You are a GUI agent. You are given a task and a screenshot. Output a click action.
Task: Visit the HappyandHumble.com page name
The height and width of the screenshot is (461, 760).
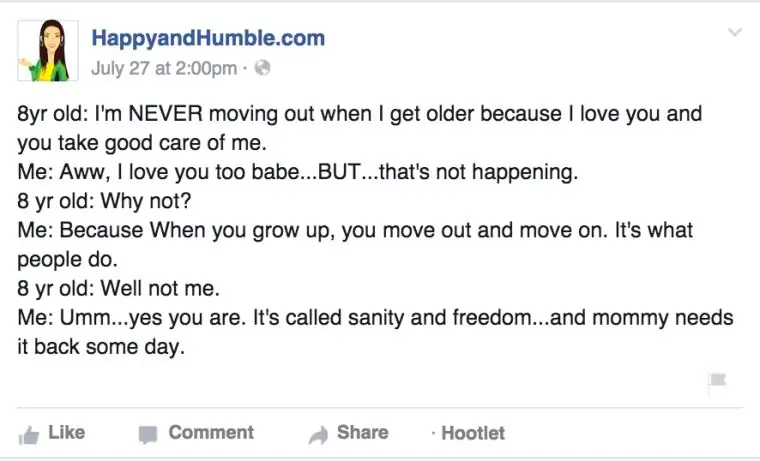click(208, 38)
